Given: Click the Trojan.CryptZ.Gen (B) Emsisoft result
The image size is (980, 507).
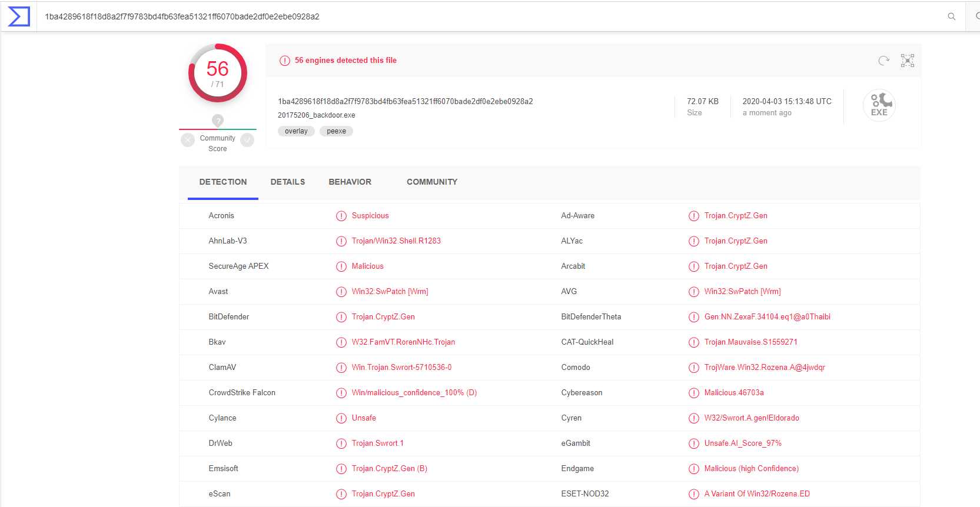Looking at the screenshot, I should tap(390, 468).
